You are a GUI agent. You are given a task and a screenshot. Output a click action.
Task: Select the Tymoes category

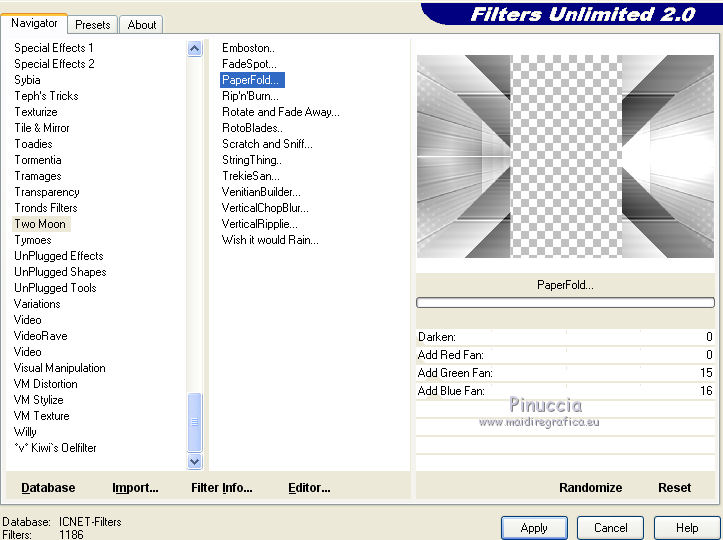(x=32, y=240)
